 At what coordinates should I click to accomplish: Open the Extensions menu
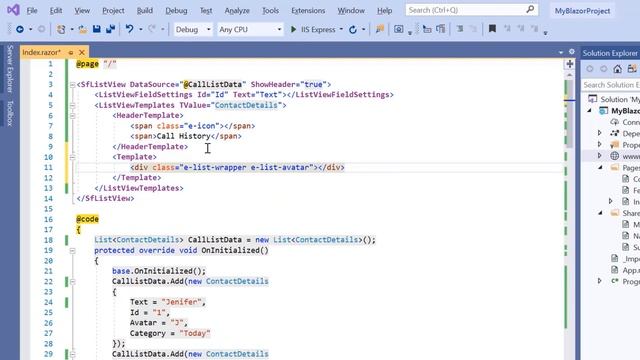pyautogui.click(x=308, y=11)
